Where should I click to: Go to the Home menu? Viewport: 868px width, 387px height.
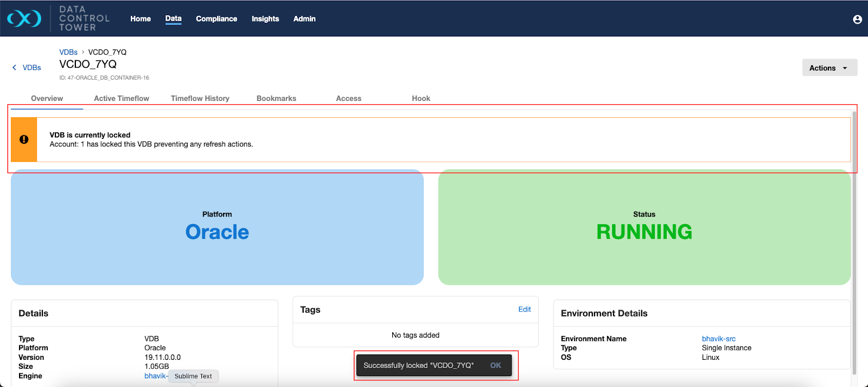pyautogui.click(x=141, y=19)
